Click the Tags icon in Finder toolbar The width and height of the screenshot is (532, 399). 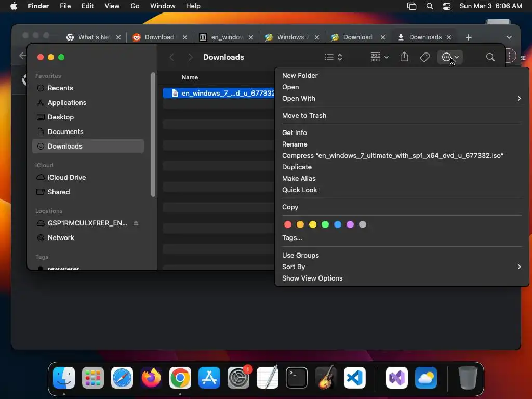pyautogui.click(x=424, y=57)
